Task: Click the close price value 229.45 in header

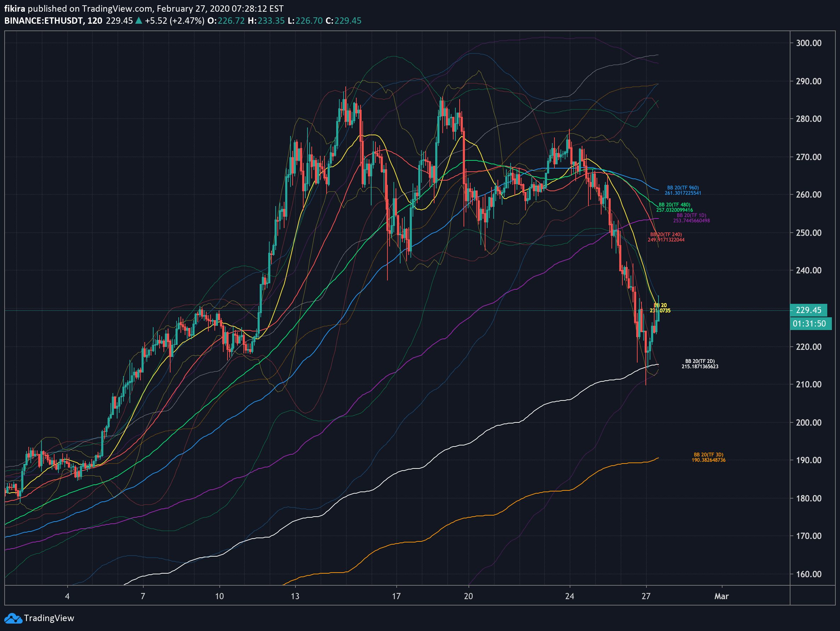Action: click(348, 21)
